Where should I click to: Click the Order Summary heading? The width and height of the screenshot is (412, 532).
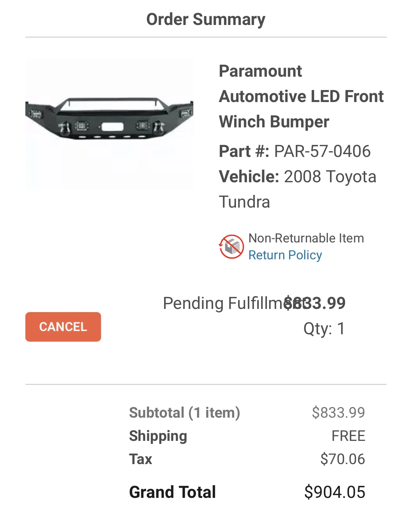click(x=206, y=19)
